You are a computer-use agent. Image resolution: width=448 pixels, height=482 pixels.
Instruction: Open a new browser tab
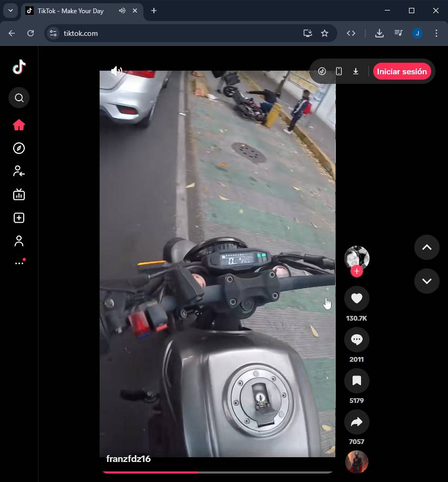click(154, 11)
